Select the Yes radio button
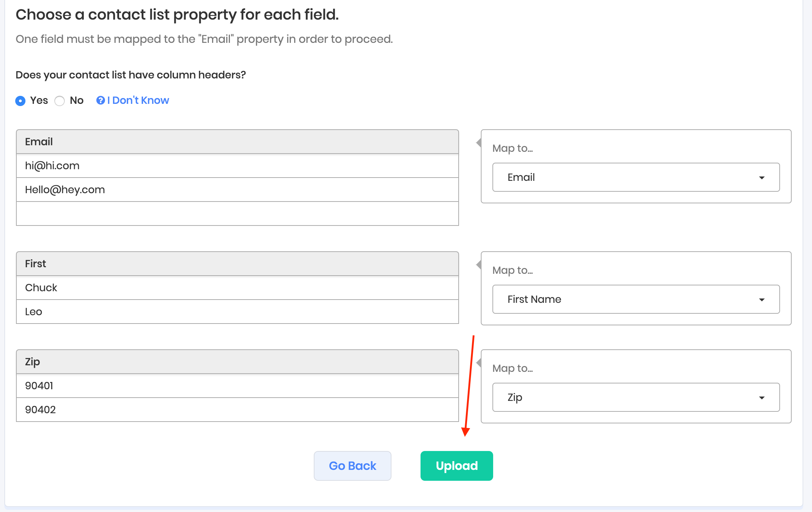 [x=21, y=101]
